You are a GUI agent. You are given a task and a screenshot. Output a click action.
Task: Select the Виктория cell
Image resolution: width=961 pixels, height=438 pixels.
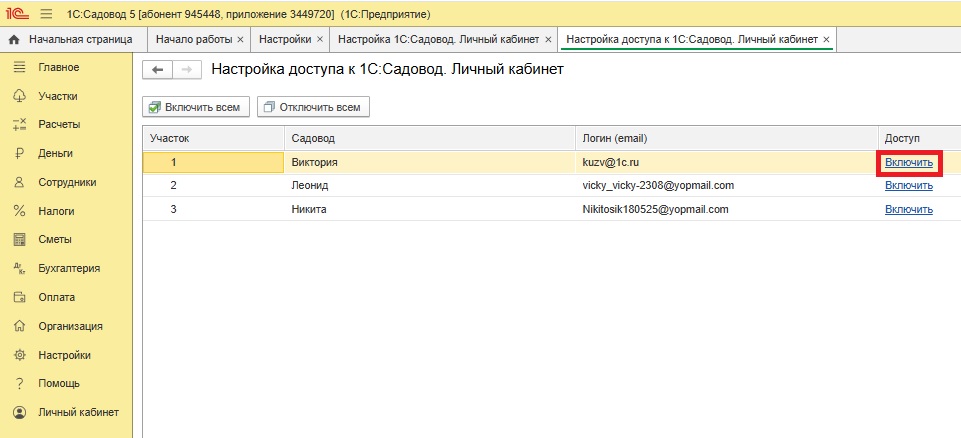[430, 163]
